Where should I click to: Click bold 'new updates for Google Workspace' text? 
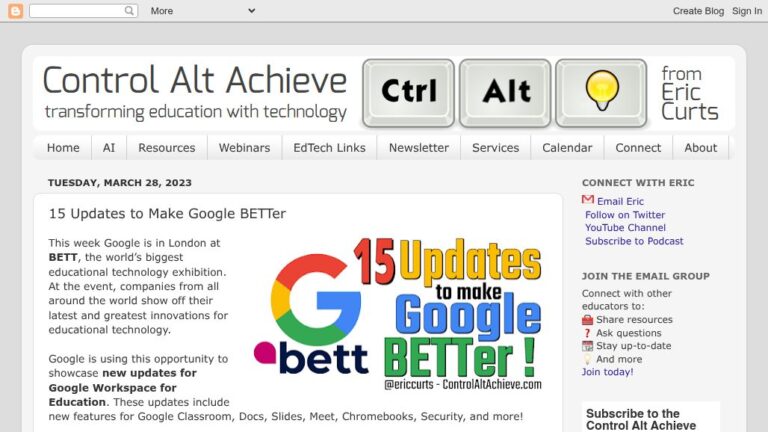(x=122, y=381)
